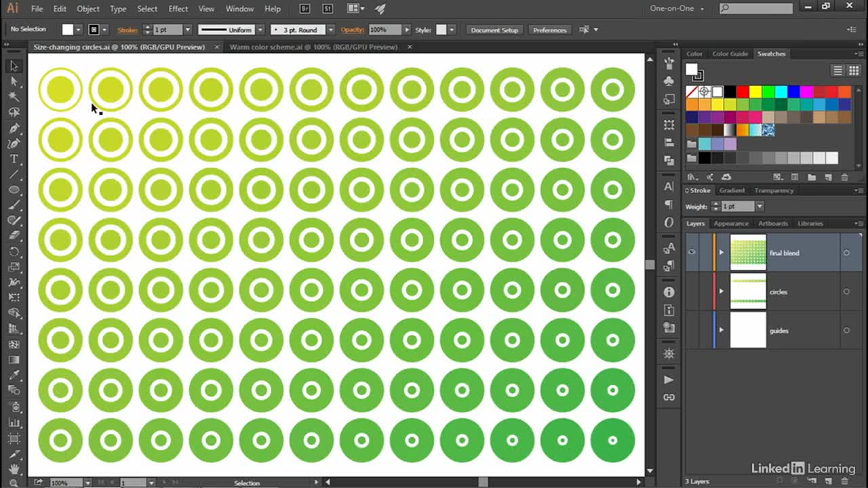Switch to the Color Guide tab

tap(730, 54)
